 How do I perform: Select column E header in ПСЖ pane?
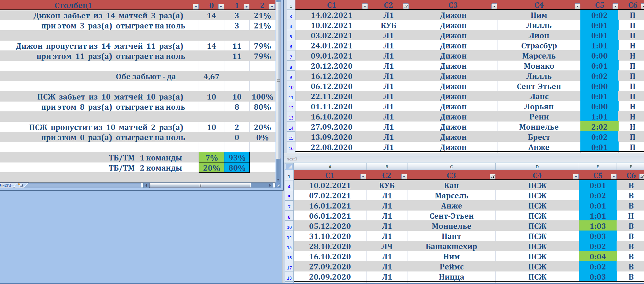[x=598, y=167]
